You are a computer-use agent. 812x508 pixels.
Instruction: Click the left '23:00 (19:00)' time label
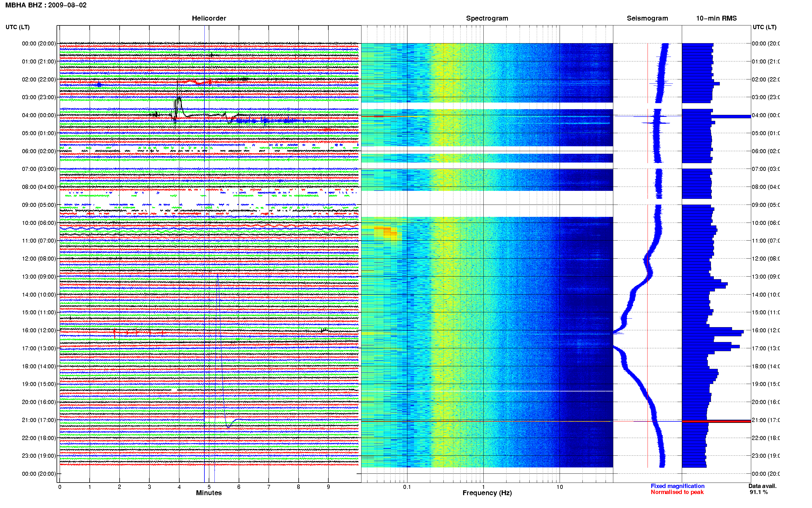(x=39, y=456)
